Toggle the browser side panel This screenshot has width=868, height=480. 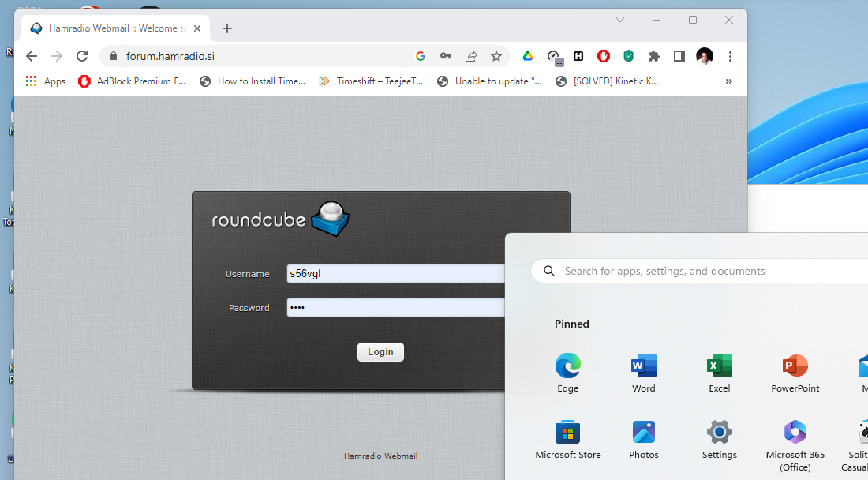(x=679, y=56)
